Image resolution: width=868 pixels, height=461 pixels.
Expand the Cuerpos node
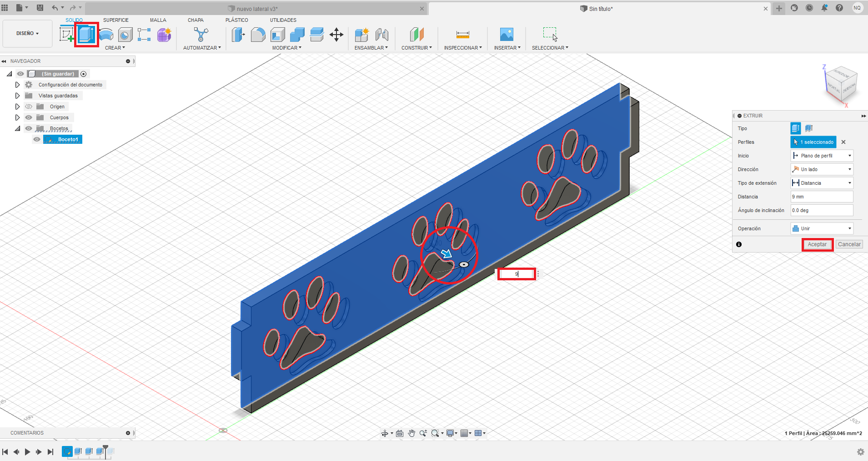[17, 117]
